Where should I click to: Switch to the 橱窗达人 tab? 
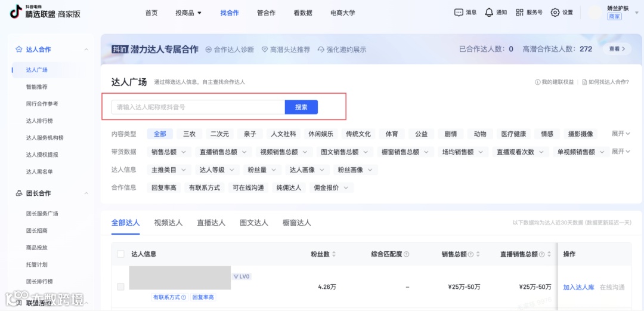coord(297,223)
